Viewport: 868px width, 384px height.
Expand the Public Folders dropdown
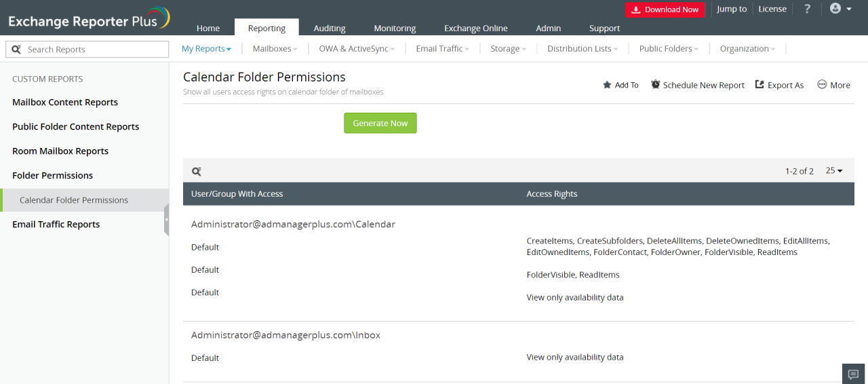click(x=669, y=49)
